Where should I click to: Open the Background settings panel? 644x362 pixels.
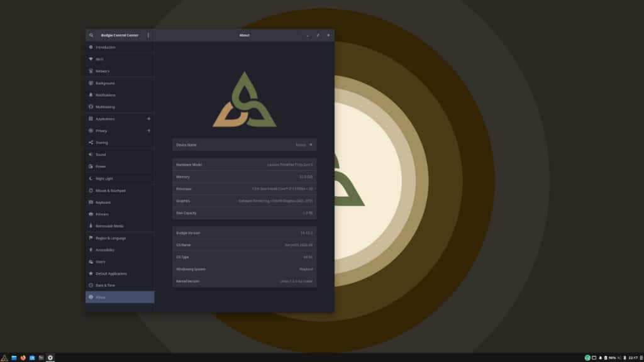tap(120, 83)
